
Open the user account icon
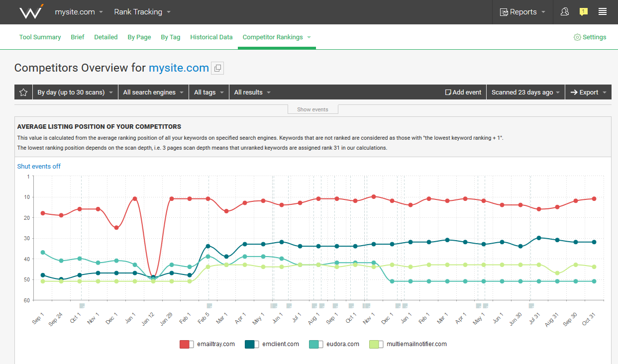click(565, 12)
